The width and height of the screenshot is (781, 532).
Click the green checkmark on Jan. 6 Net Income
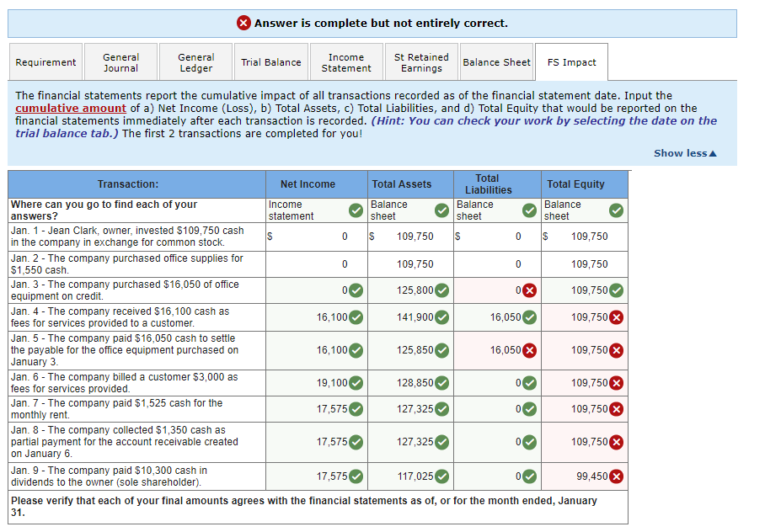click(x=356, y=383)
